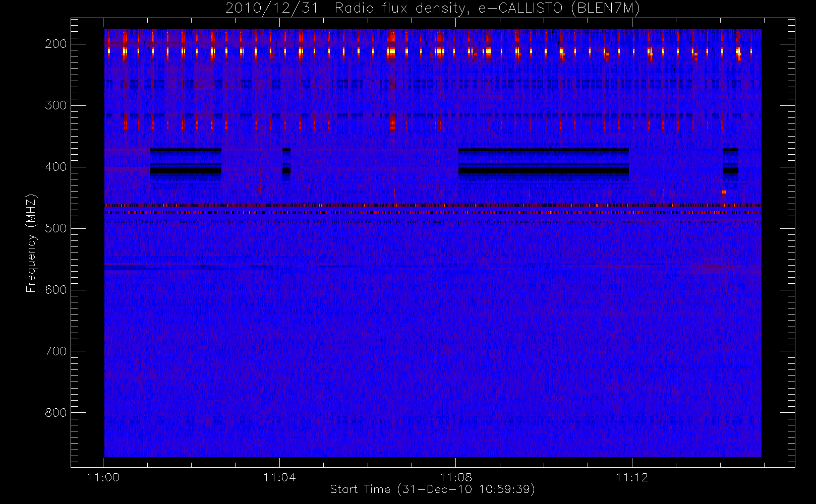Click the 200 frequency tick label
This screenshot has width=816, height=504.
click(56, 44)
